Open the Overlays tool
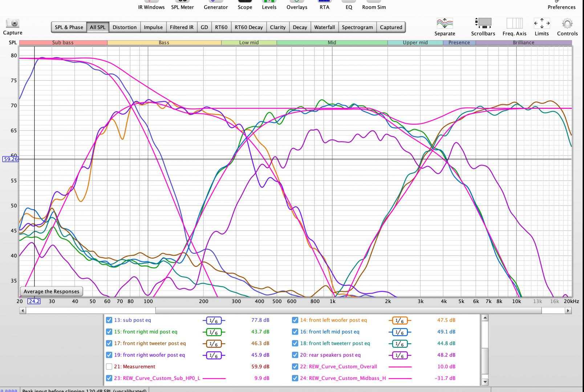This screenshot has width=584, height=392. click(297, 5)
